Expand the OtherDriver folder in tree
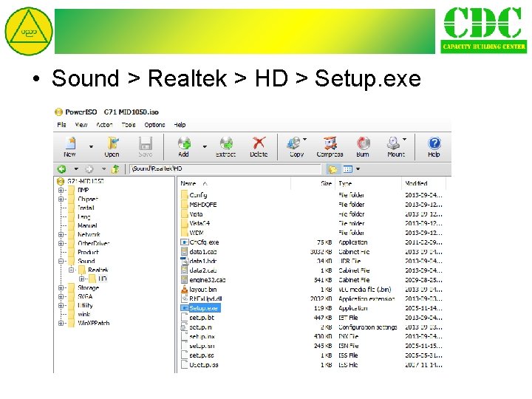This screenshot has height=399, width=532. [x=61, y=243]
